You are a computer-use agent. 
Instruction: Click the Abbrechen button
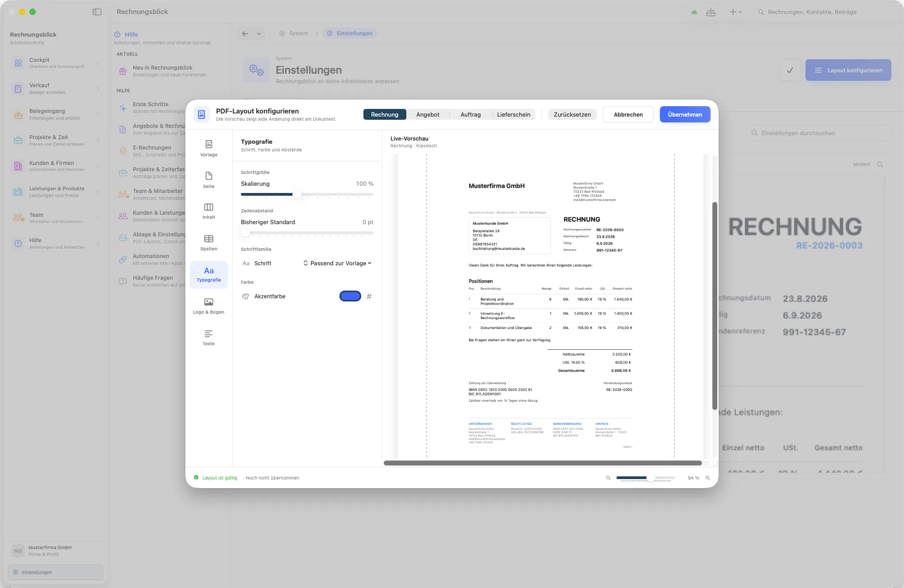628,114
